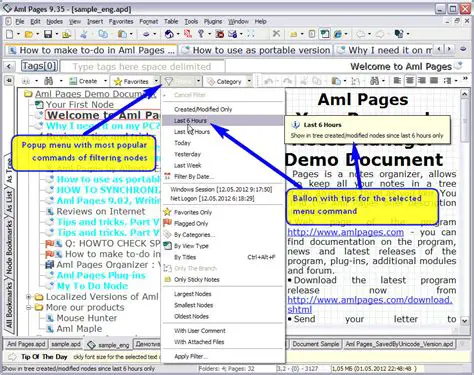The width and height of the screenshot is (474, 375).
Task: Open dropdown arrow next to Favorites button
Action: (x=156, y=81)
